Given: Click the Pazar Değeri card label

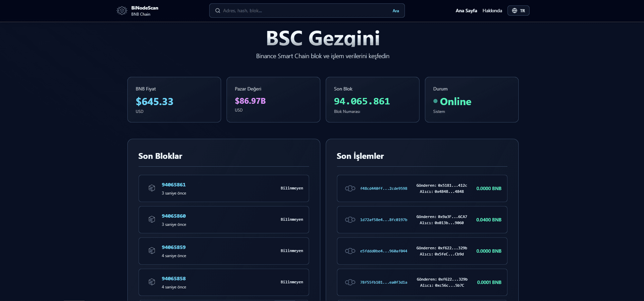Looking at the screenshot, I should [248, 89].
